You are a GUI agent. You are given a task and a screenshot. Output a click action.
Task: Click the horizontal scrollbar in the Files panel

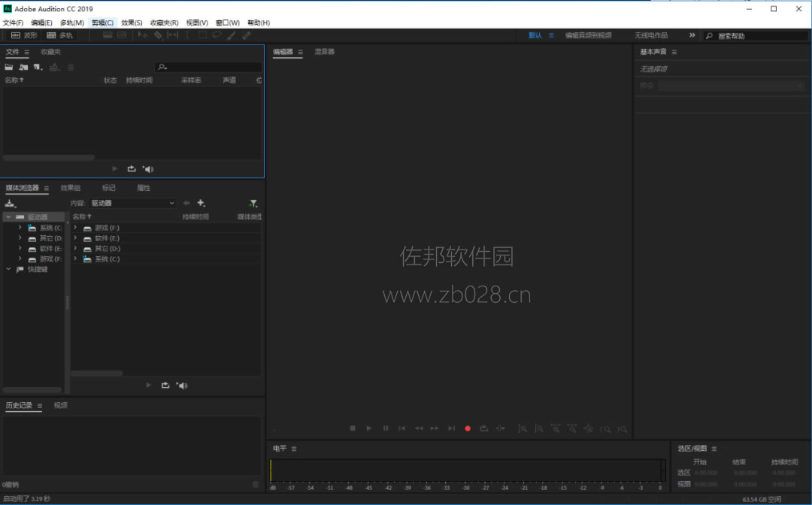tap(49, 157)
